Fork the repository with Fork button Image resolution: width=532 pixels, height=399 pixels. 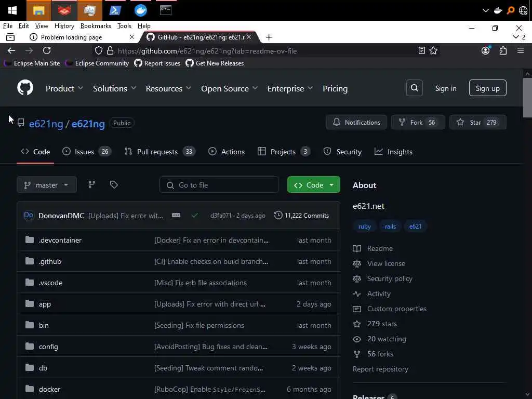[x=418, y=122]
